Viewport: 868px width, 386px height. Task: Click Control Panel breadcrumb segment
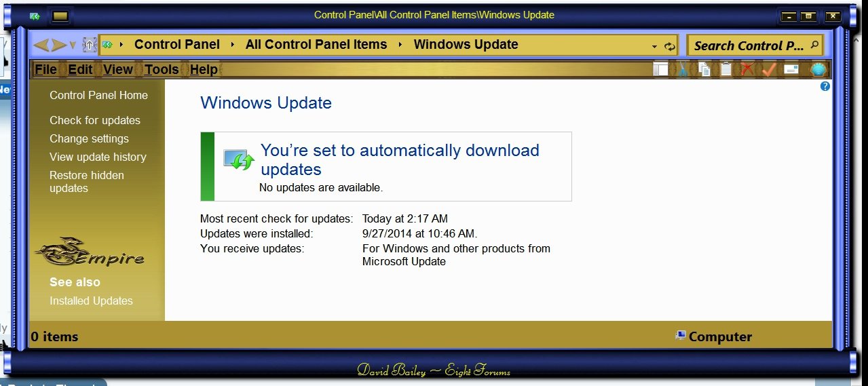pyautogui.click(x=177, y=45)
